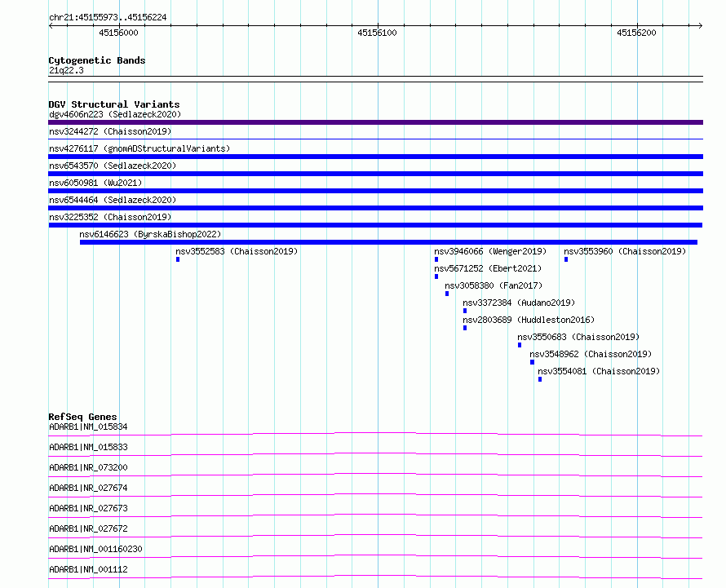Select the 45156200 ruler position label

pyautogui.click(x=636, y=33)
